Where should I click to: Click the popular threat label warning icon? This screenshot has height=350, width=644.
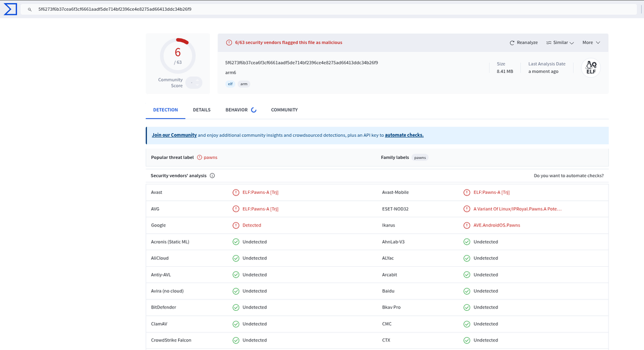200,157
